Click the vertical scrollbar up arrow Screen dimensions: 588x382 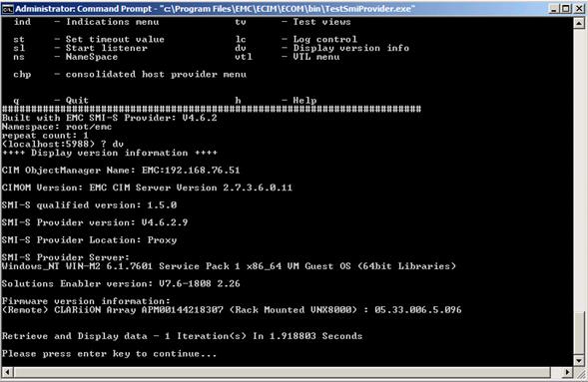tap(579, 24)
